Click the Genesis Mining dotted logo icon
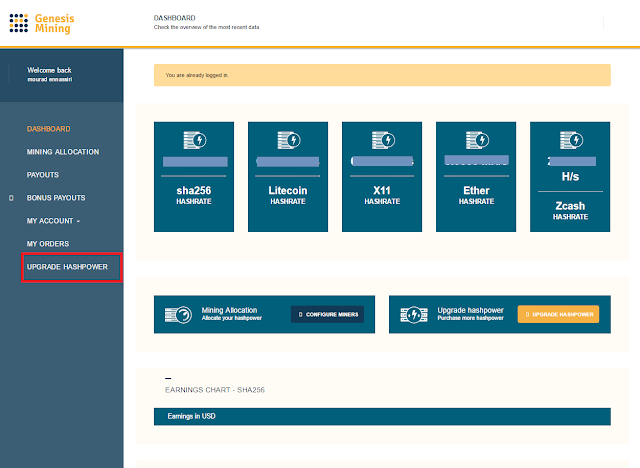The image size is (640, 468). click(x=19, y=23)
